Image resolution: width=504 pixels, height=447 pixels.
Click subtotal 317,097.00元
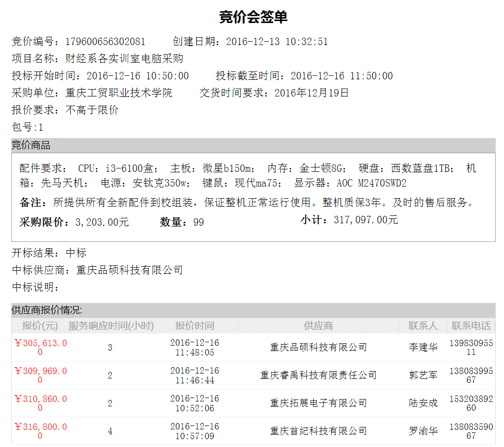(366, 220)
